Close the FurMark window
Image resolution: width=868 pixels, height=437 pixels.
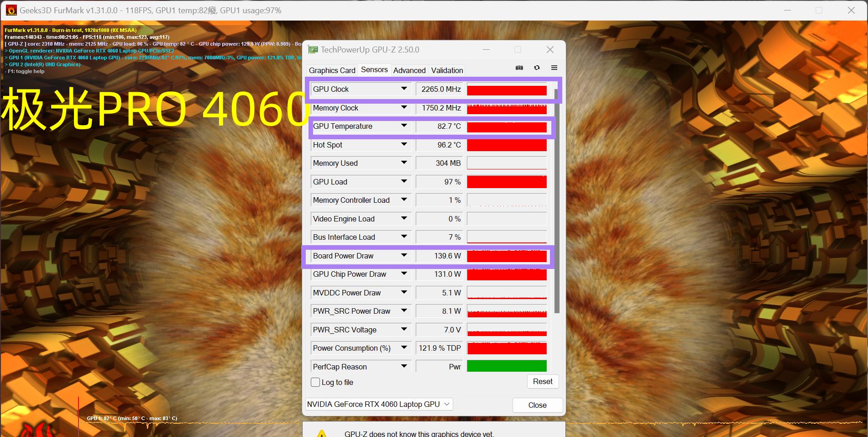point(851,10)
